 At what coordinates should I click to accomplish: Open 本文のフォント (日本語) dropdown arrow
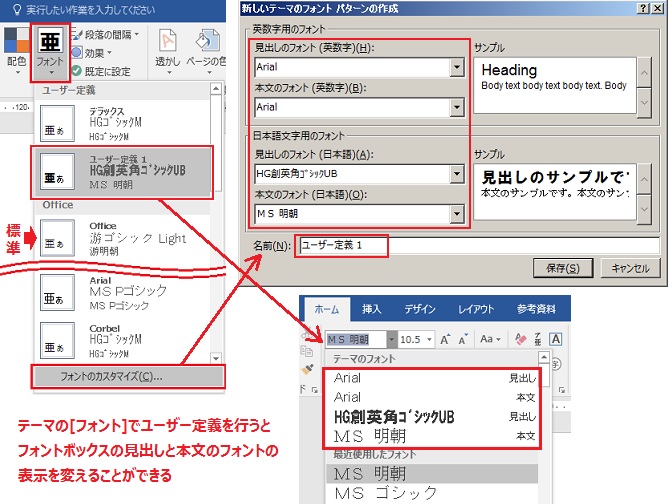[457, 214]
